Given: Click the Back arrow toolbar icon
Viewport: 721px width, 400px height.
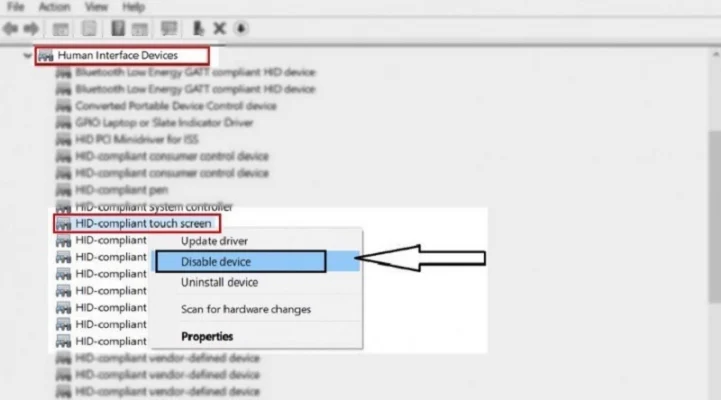Looking at the screenshot, I should click(11, 29).
